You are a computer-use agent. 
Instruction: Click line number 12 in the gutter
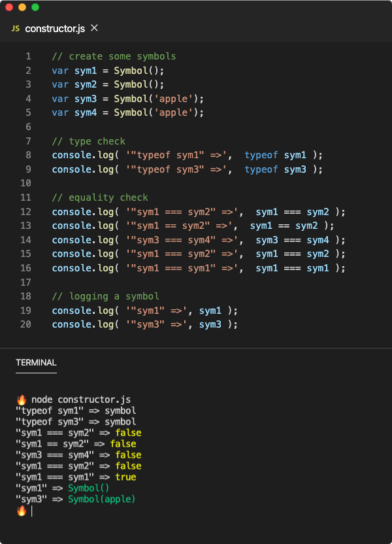[x=26, y=212]
